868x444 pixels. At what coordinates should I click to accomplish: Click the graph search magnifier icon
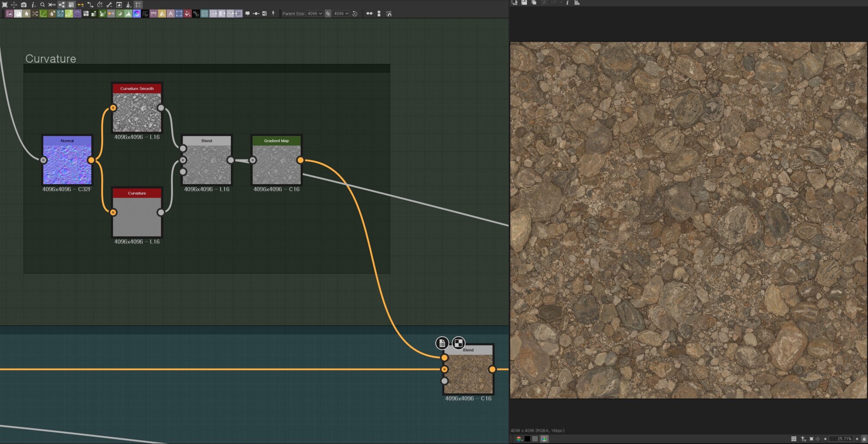[43, 4]
